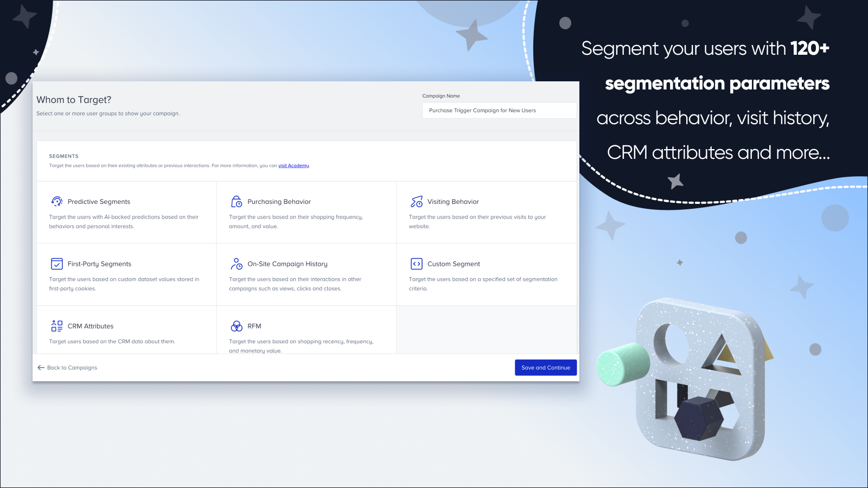
Task: Select the On-Site Campaign History icon
Action: pos(236,264)
